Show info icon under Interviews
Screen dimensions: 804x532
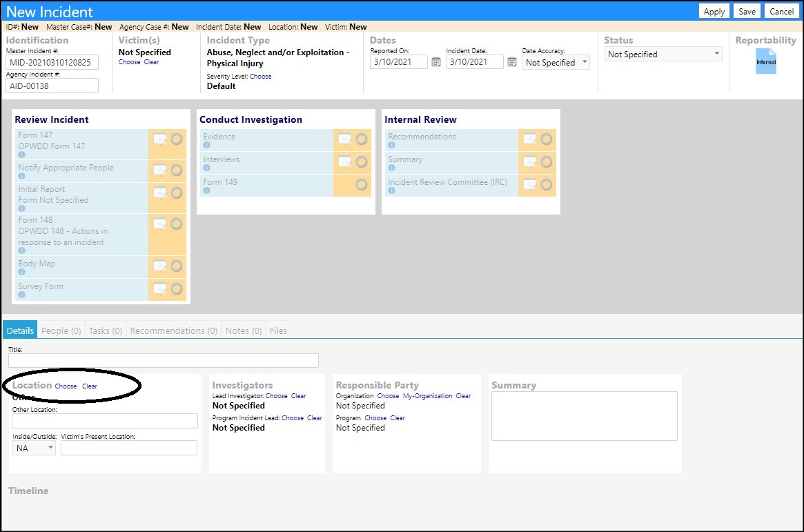(x=206, y=168)
